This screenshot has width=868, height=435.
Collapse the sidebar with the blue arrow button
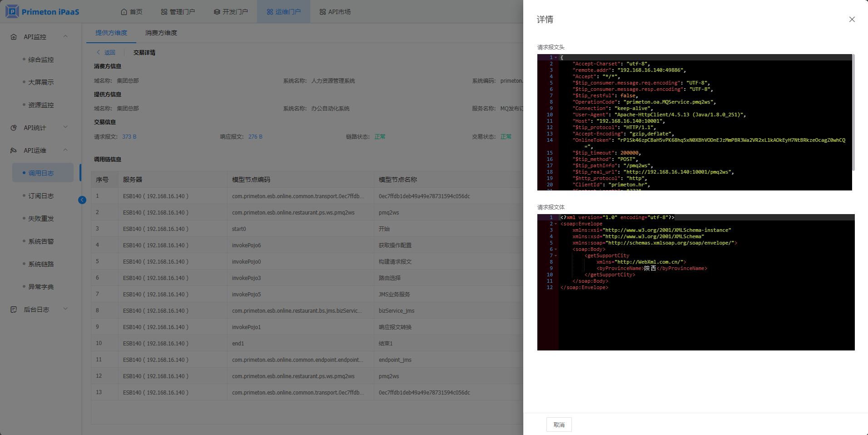82,200
